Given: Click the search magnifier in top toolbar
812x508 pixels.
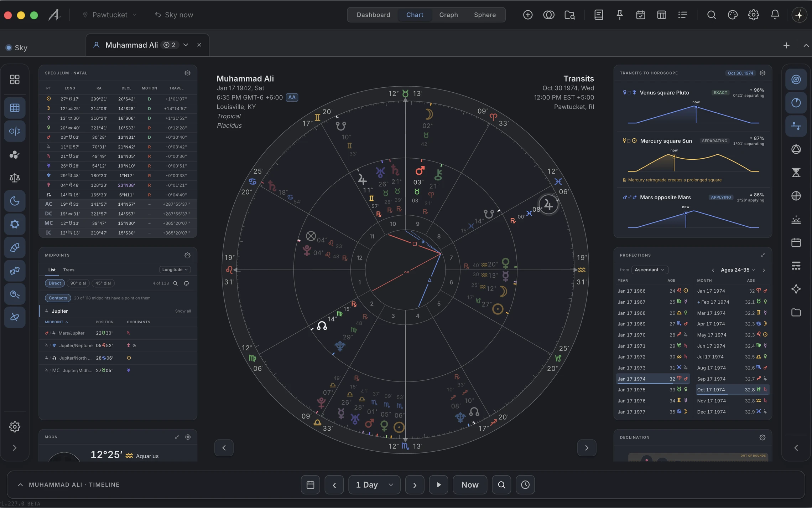Looking at the screenshot, I should [x=711, y=15].
